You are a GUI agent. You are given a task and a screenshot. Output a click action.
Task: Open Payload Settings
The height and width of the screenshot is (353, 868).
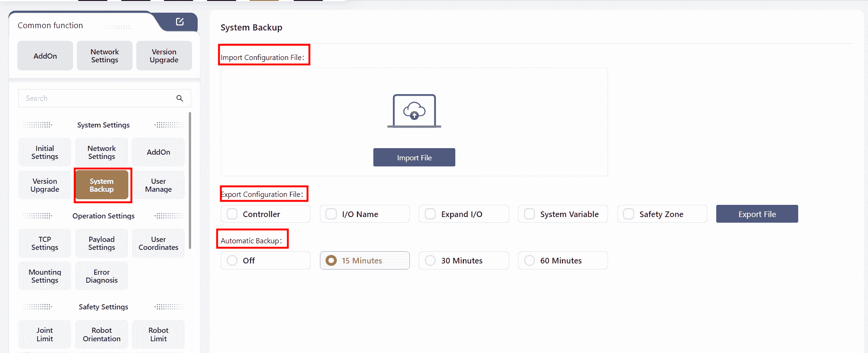(x=102, y=243)
